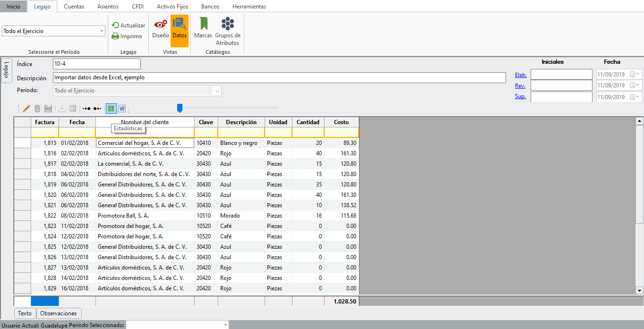The height and width of the screenshot is (329, 644).
Task: Open the Marcas catalog
Action: 203,28
